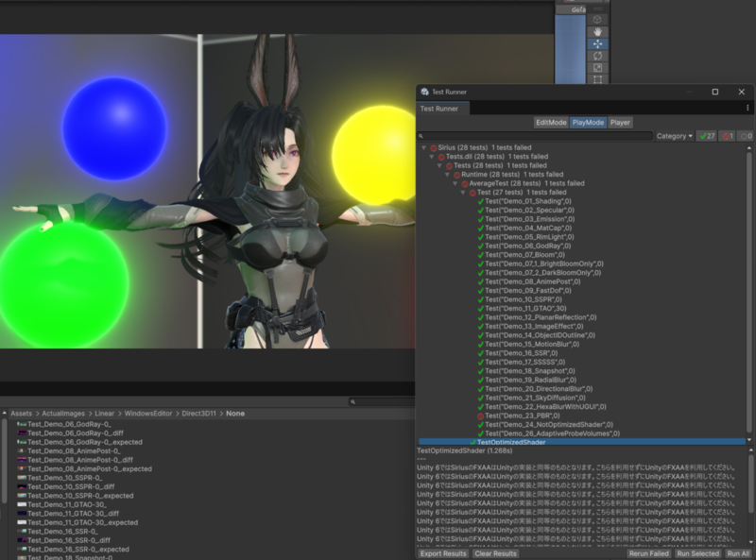Go to ActualImages in Project breadcrumb

(63, 414)
